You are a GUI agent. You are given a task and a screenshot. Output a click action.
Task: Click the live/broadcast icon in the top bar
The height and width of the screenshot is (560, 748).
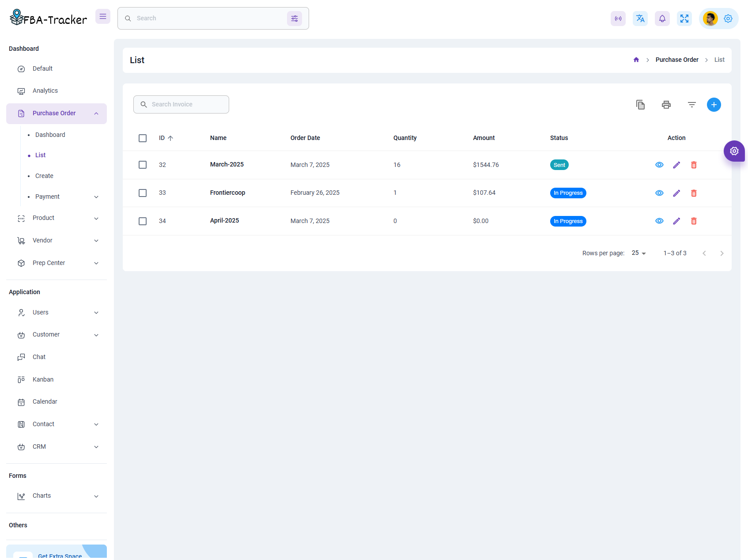tap(618, 18)
